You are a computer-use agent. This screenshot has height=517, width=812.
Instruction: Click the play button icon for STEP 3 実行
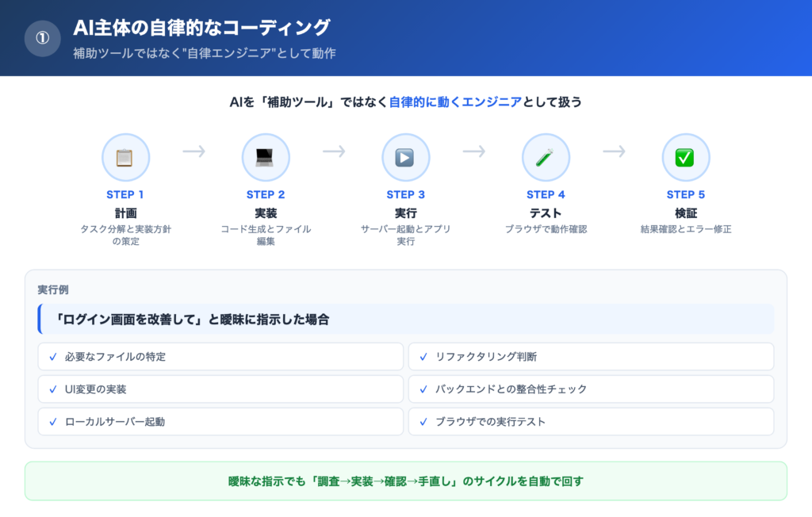click(405, 157)
